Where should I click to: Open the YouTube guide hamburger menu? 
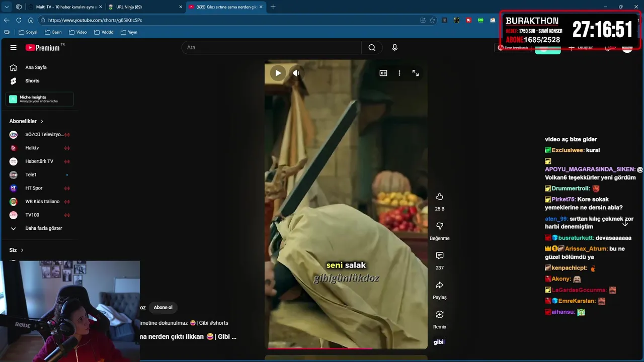pos(14,48)
